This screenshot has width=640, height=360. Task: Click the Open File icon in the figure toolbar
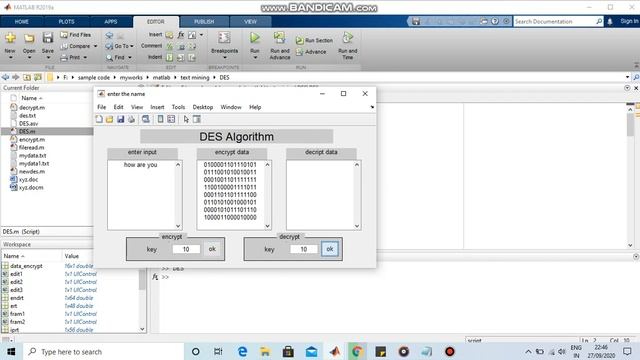(109, 119)
